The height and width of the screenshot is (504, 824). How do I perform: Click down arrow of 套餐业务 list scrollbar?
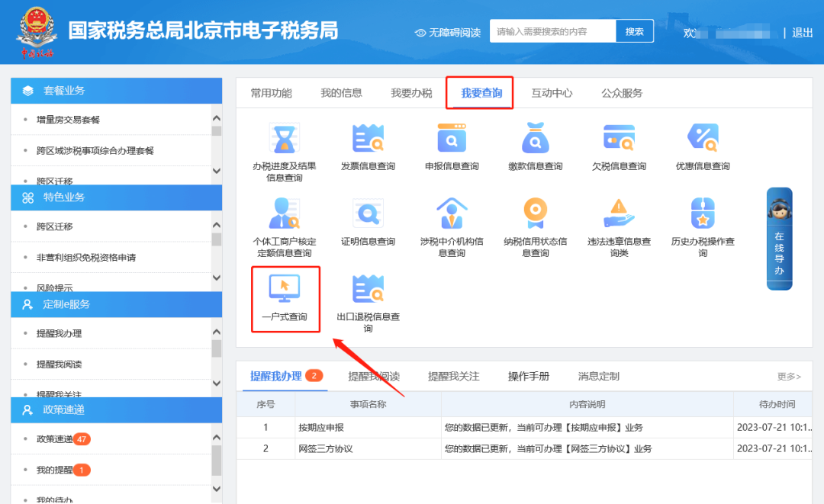217,171
